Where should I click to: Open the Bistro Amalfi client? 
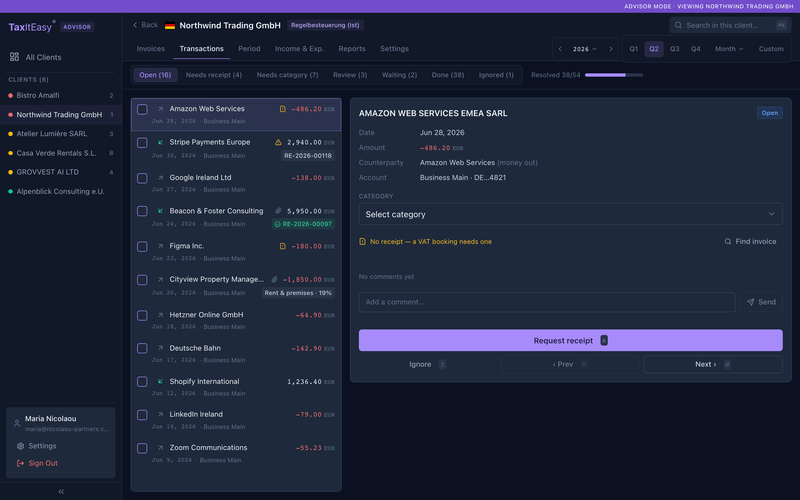[61, 95]
